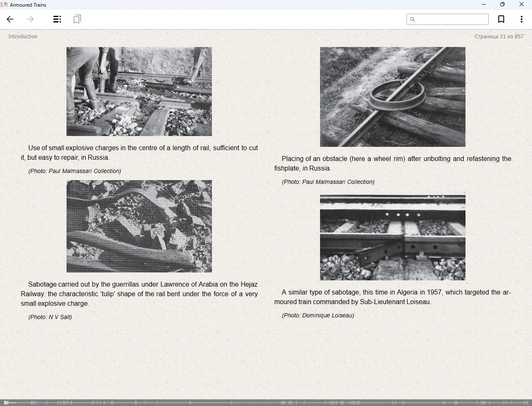
Task: Click the forward navigation arrow
Action: tap(30, 19)
